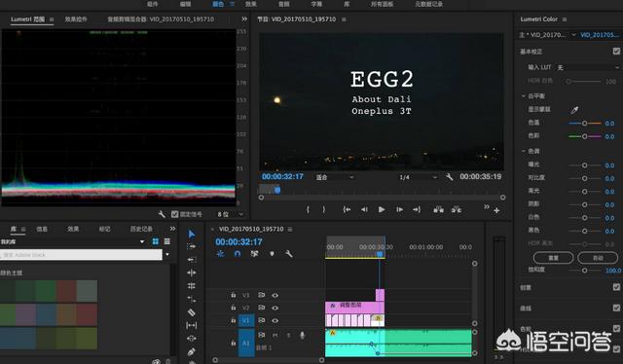Pick white balance with the eyedropper
The image size is (623, 364).
pyautogui.click(x=574, y=110)
